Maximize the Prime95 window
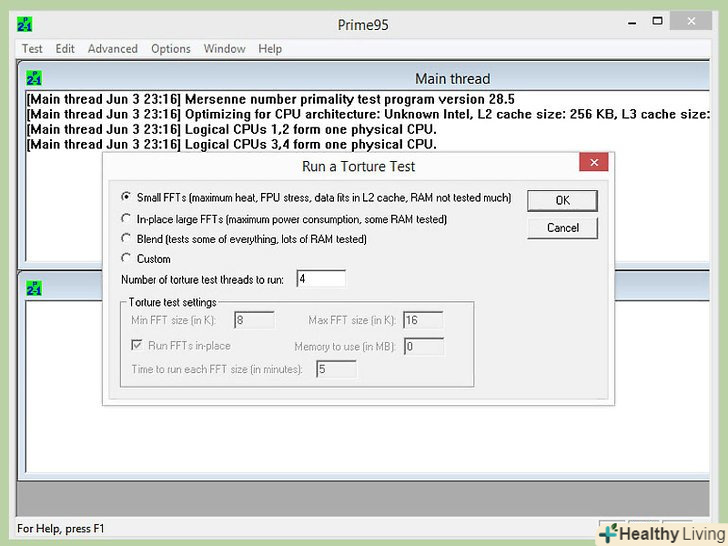This screenshot has height=546, width=728. (657, 21)
